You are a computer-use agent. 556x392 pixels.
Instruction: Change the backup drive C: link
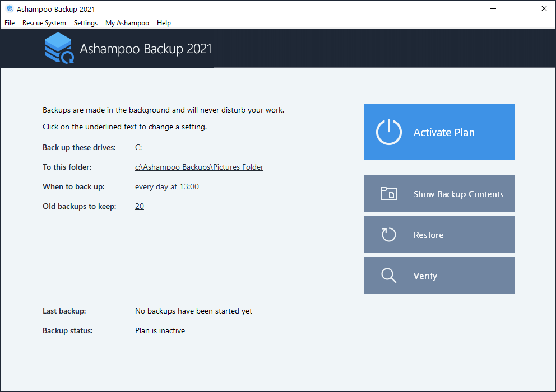pyautogui.click(x=138, y=148)
